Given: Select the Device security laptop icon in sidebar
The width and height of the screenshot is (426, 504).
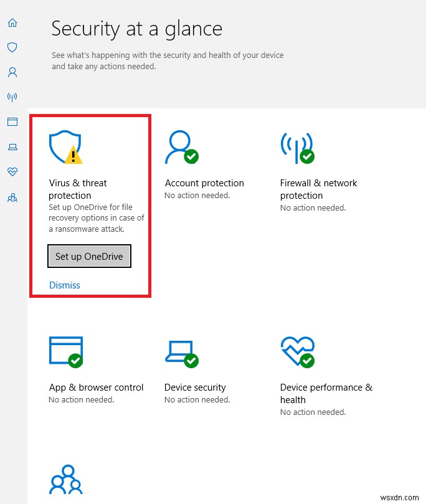Looking at the screenshot, I should 12,147.
